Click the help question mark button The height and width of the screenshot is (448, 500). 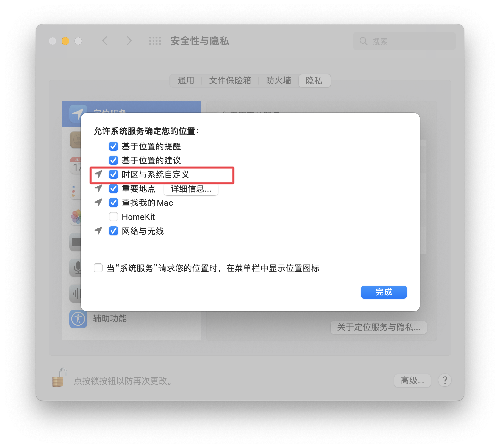click(445, 380)
